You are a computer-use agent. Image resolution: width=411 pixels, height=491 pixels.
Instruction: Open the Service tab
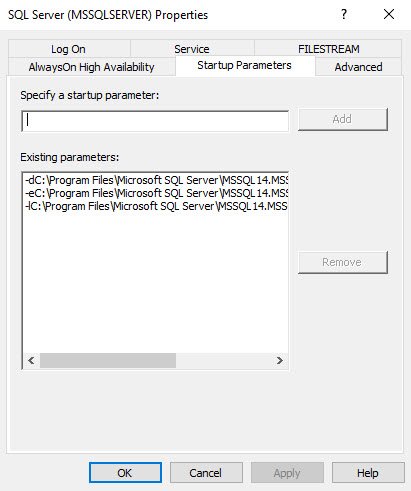[192, 49]
